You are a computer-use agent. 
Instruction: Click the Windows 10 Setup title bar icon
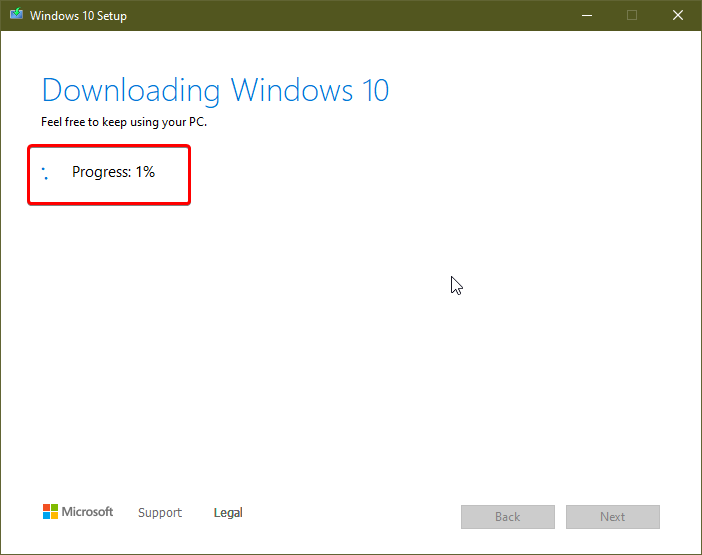(16, 14)
